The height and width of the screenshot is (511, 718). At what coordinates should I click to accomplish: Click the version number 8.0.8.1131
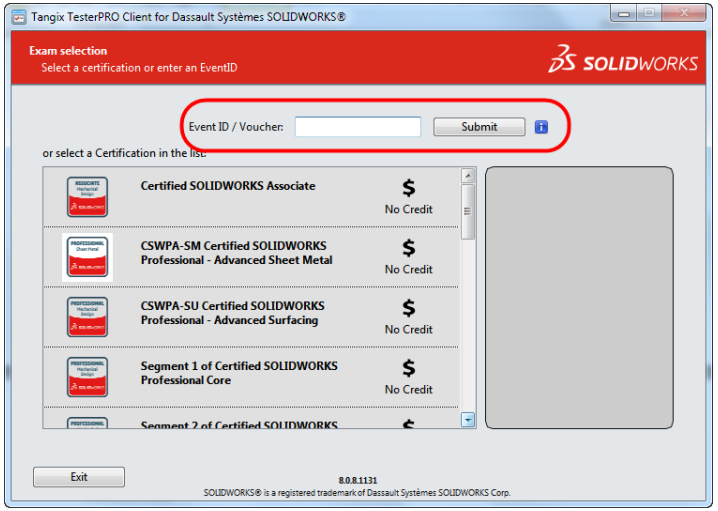pos(358,480)
